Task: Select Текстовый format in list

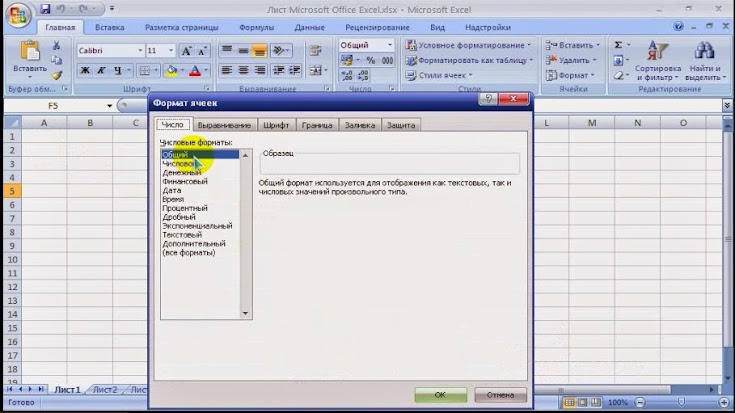Action: [x=182, y=235]
